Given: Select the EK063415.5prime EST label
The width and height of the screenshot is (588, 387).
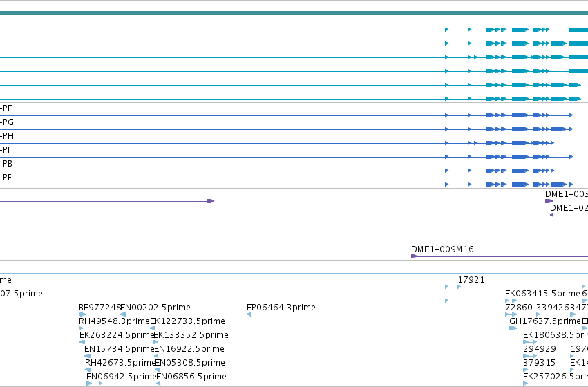Looking at the screenshot, I should [x=542, y=294].
